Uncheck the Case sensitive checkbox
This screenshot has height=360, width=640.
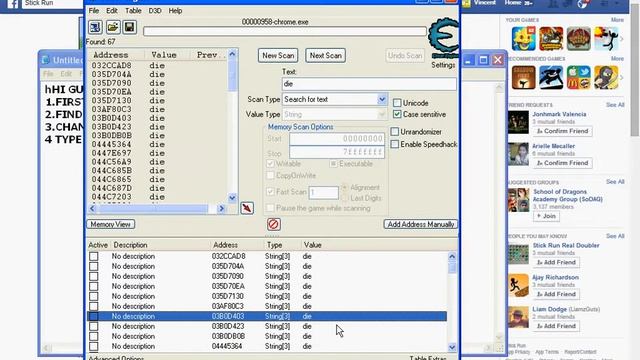397,114
